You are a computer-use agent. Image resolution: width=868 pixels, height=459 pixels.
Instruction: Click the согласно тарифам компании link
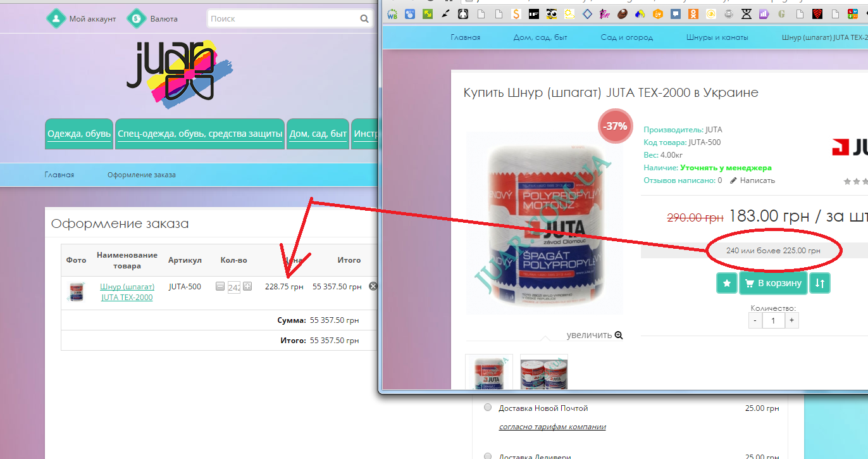coord(552,427)
